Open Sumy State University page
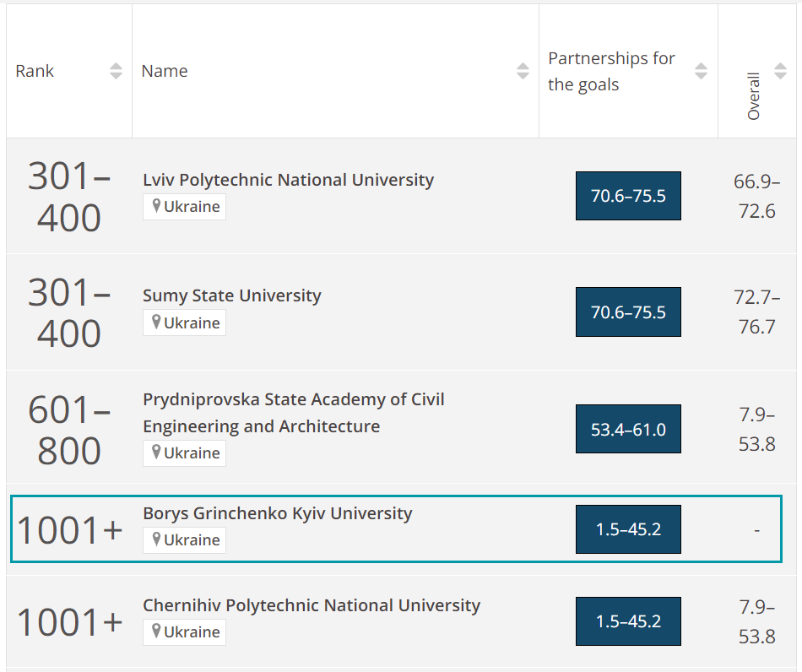This screenshot has height=672, width=802. click(x=231, y=295)
